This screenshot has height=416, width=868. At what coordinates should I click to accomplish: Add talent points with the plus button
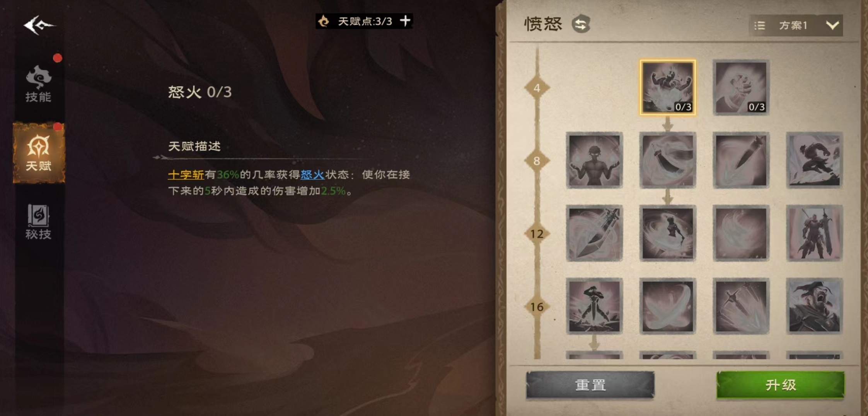coord(405,20)
